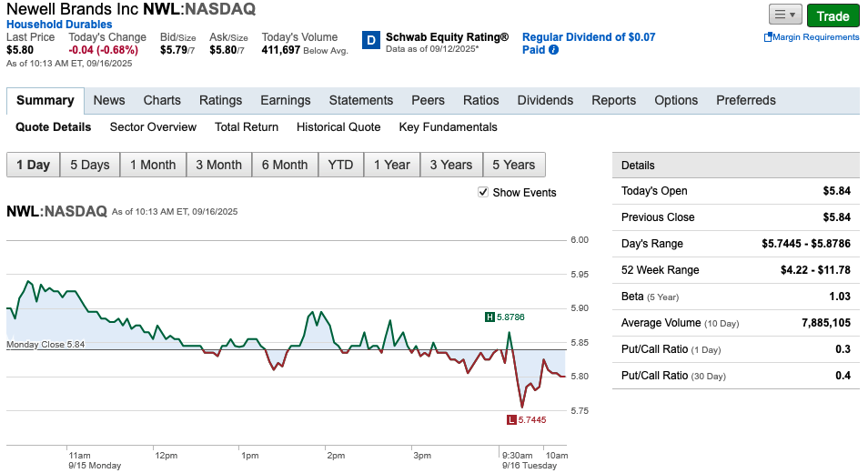Uncheck the Show Events checkbox
Screen dimensions: 868x473
[x=483, y=192]
